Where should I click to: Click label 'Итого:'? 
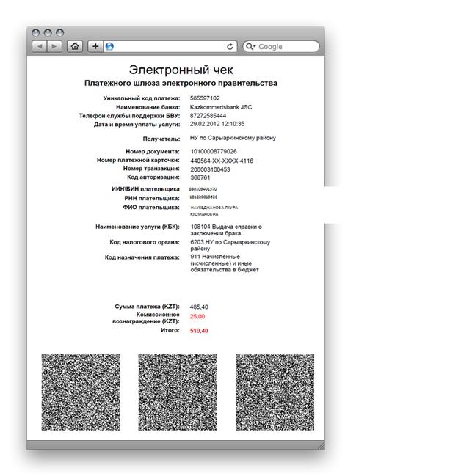tap(170, 330)
